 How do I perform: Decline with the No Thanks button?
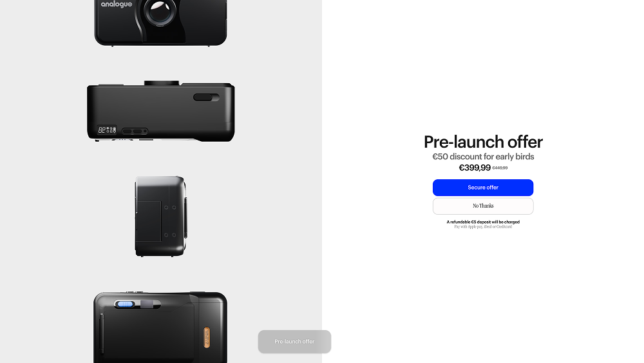[483, 206]
